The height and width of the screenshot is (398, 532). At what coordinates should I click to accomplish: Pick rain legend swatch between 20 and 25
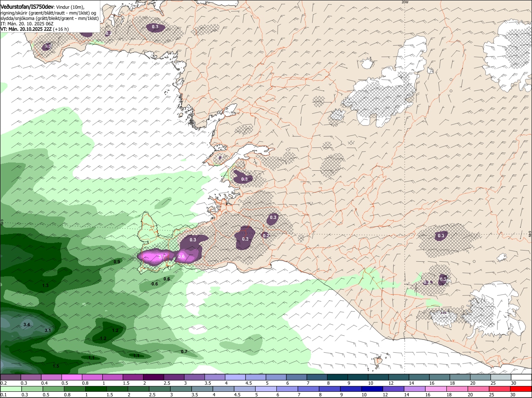479,389
